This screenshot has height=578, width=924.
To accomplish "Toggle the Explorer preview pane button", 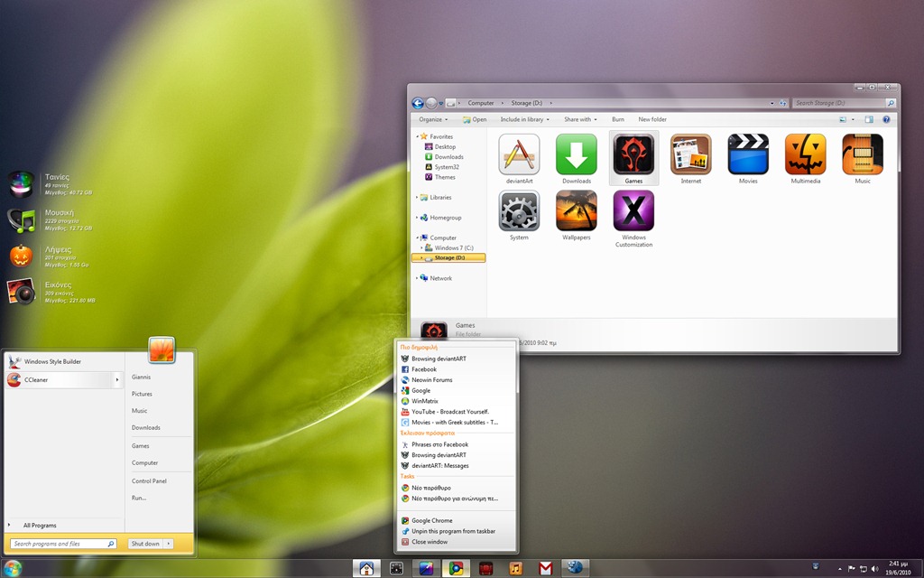I will point(869,119).
